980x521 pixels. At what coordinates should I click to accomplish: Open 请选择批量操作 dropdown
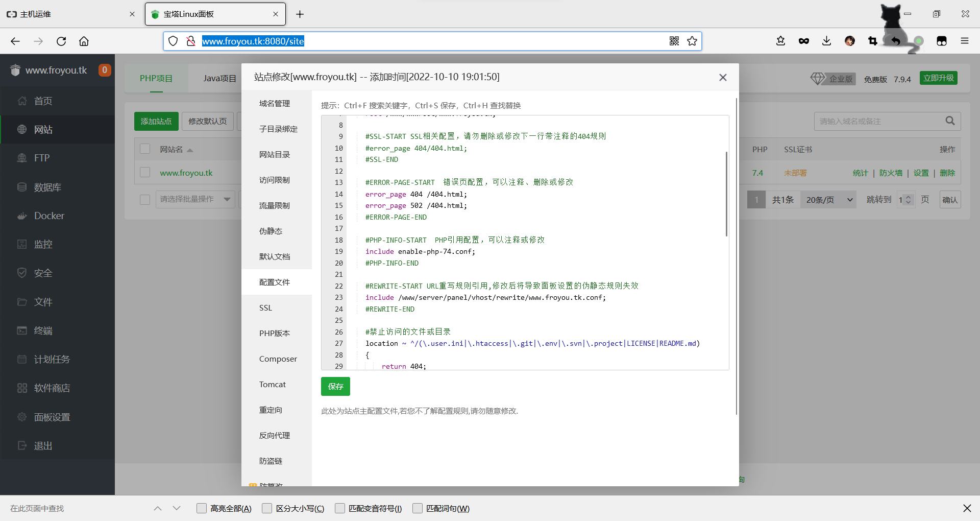[195, 199]
